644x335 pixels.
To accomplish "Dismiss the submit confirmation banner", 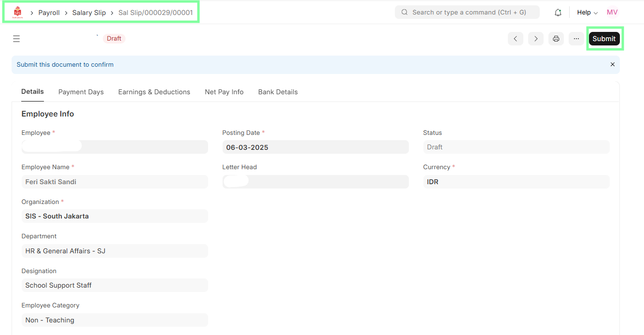I will [x=612, y=64].
